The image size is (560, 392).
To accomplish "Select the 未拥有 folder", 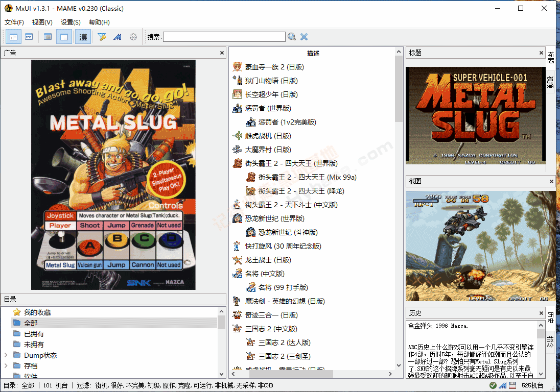I will (34, 345).
